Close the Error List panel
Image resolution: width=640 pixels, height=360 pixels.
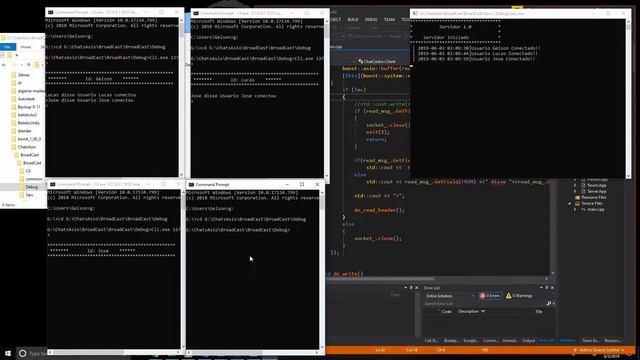(x=552, y=288)
